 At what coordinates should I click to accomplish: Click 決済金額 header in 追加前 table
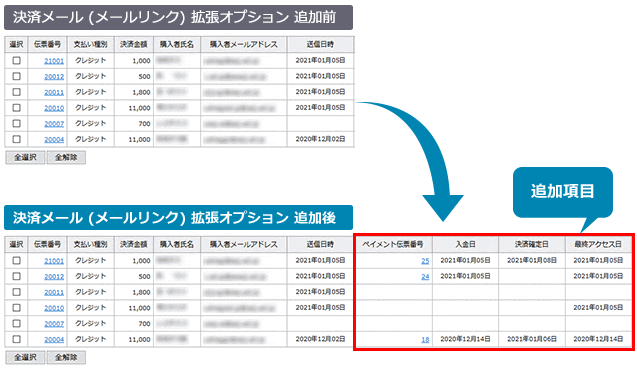coord(134,44)
